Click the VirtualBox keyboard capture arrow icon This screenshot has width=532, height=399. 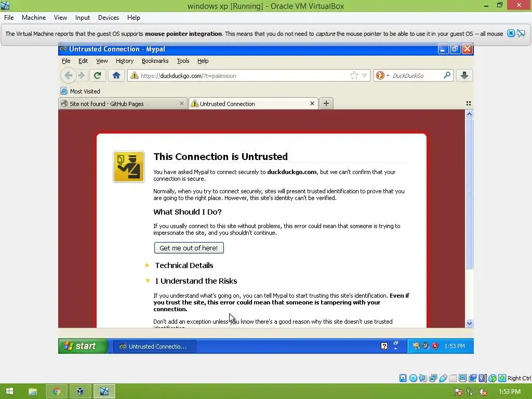(x=502, y=378)
